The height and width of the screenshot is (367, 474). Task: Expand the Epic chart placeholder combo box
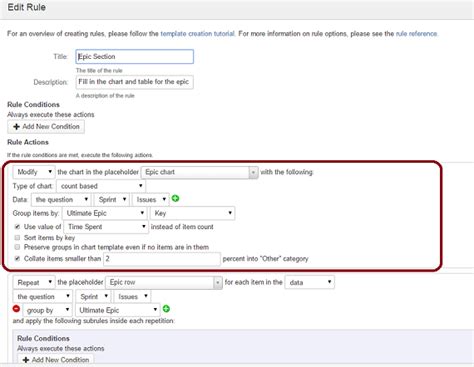pyautogui.click(x=199, y=172)
